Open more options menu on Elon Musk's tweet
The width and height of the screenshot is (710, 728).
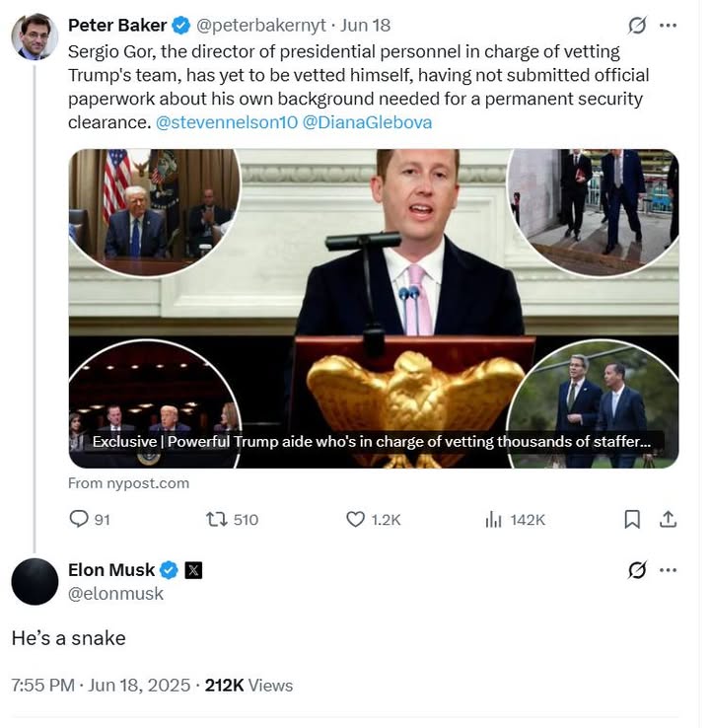669,570
